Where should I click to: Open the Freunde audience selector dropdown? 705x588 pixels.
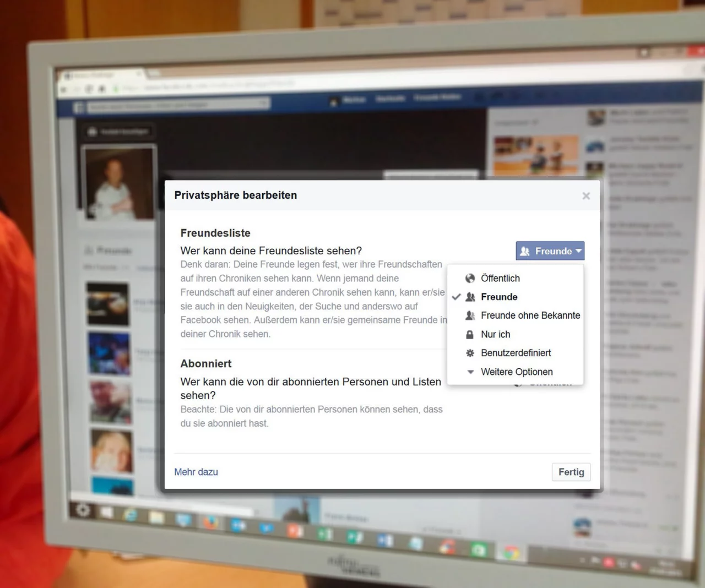pos(550,251)
